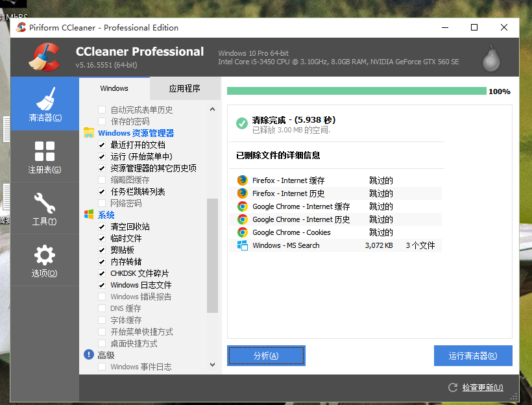The width and height of the screenshot is (532, 405).
Task: Click the CCleaner icon in title bar
Action: pyautogui.click(x=21, y=27)
